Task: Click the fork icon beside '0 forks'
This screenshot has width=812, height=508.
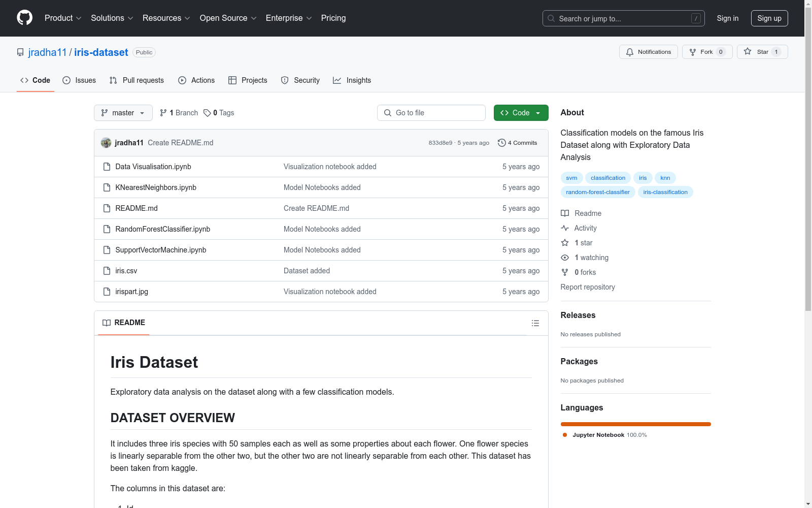Action: [x=565, y=272]
